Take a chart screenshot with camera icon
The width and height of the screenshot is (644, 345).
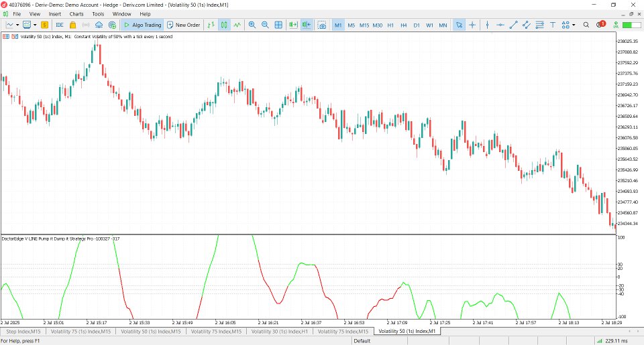322,25
